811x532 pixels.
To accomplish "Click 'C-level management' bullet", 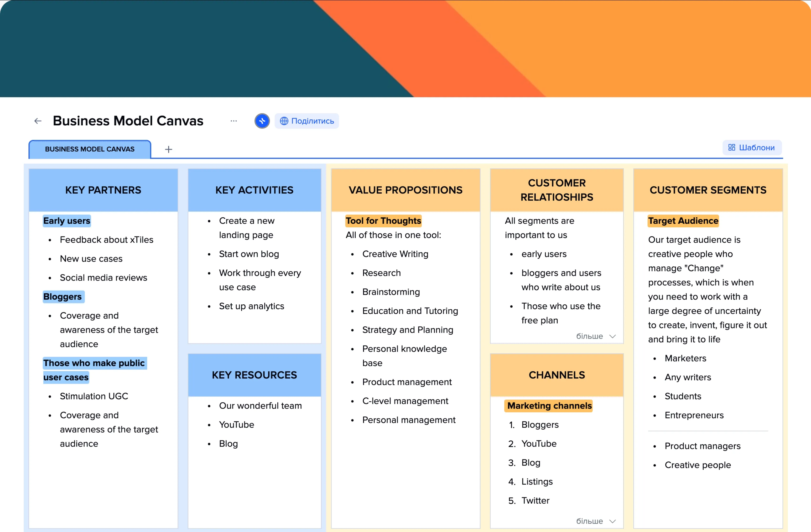I will coord(405,401).
